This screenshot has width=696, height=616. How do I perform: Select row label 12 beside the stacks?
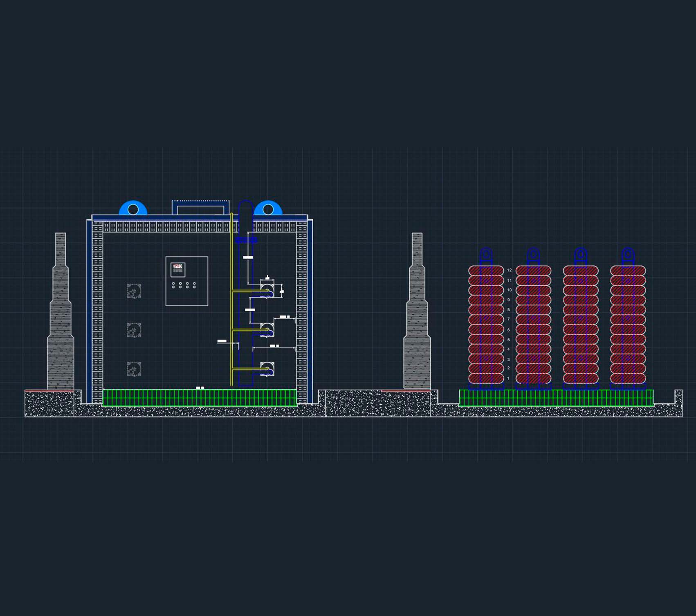coord(509,270)
